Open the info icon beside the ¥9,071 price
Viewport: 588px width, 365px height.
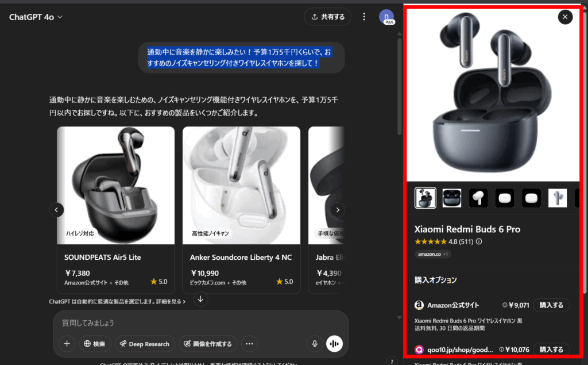tap(505, 305)
